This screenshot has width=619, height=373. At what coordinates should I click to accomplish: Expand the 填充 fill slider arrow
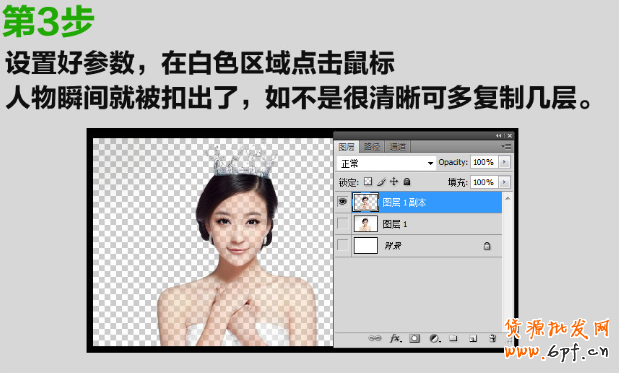[x=504, y=182]
